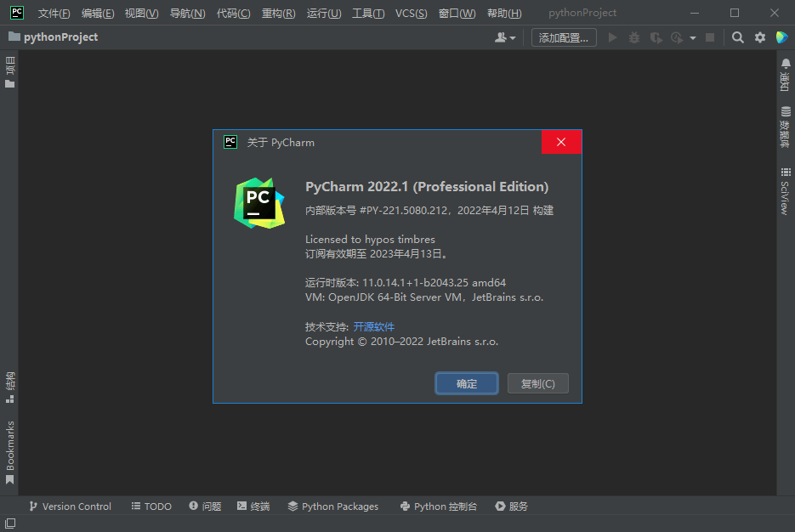Open the VCS(S) menu
The image size is (795, 532).
(411, 13)
